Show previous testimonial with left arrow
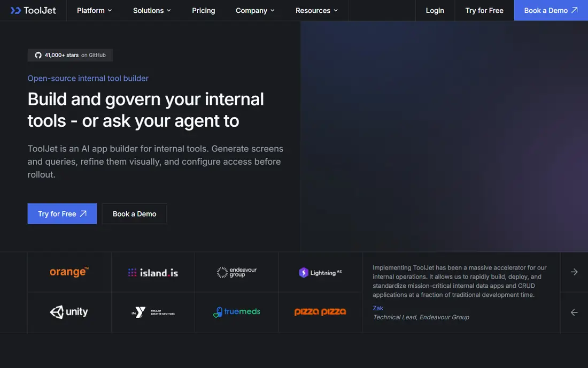 (574, 312)
